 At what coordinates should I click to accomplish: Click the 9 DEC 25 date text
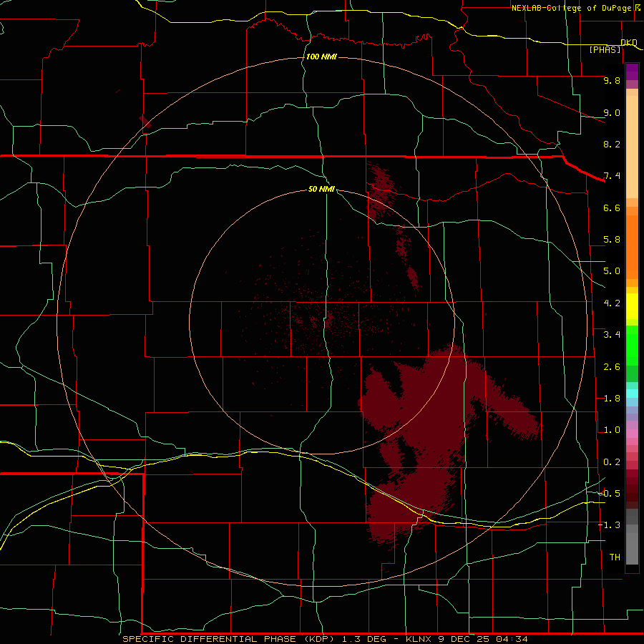pos(464,639)
